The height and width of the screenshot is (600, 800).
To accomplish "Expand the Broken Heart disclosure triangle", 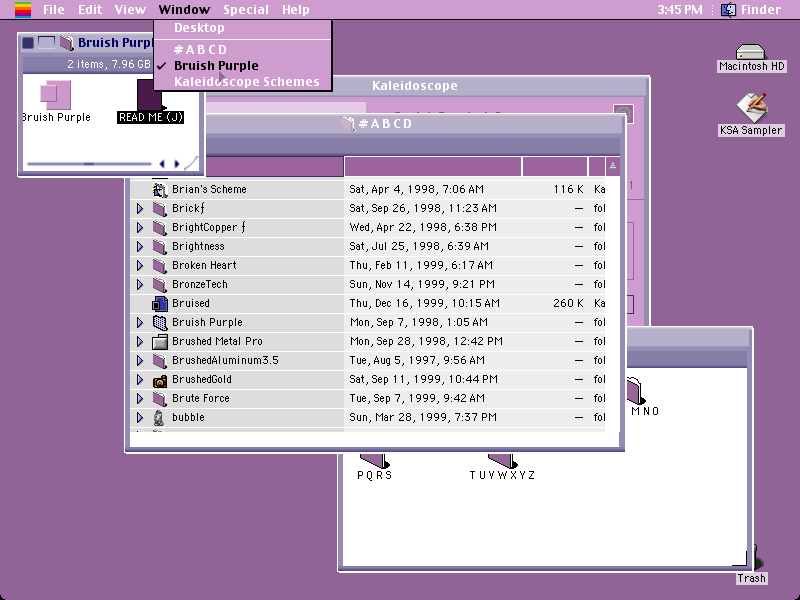I will click(140, 265).
